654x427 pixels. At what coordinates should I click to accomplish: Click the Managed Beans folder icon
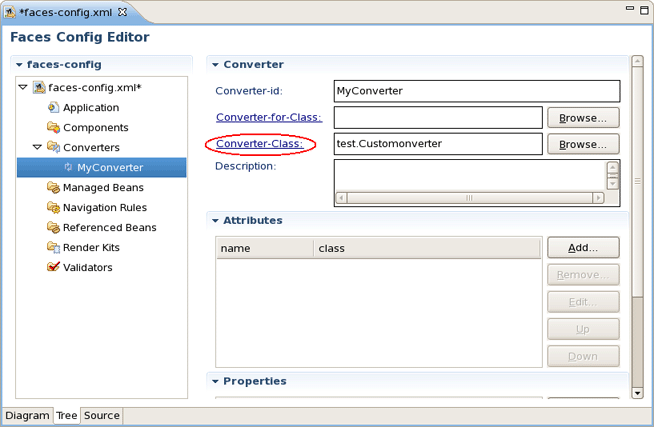tap(53, 187)
